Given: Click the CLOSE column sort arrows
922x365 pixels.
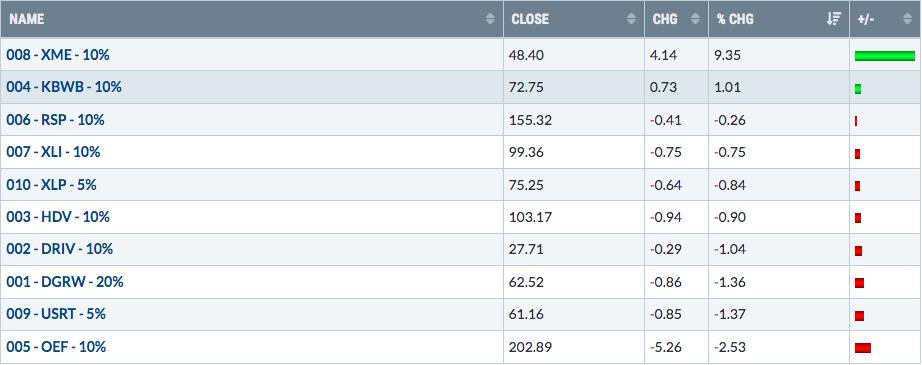Looking at the screenshot, I should coord(632,19).
